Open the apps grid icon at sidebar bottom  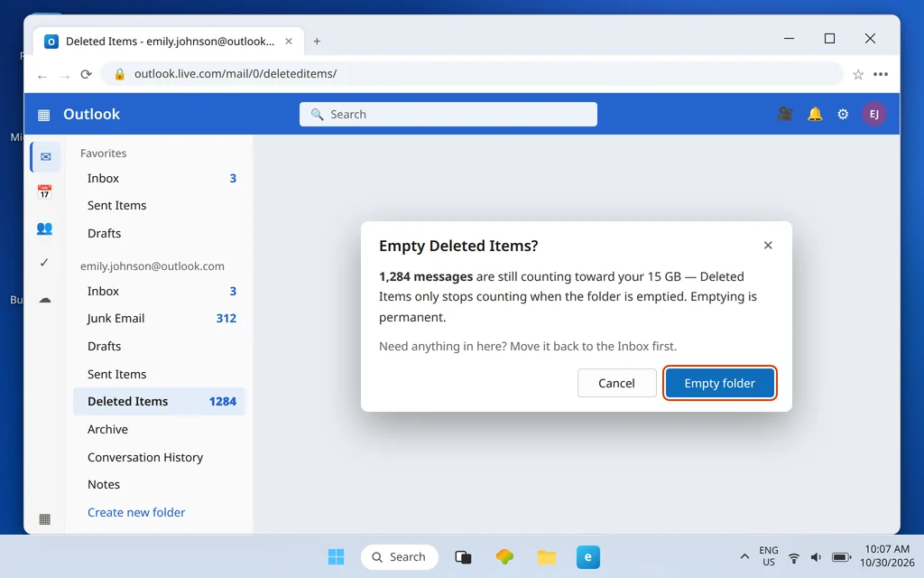pos(45,519)
